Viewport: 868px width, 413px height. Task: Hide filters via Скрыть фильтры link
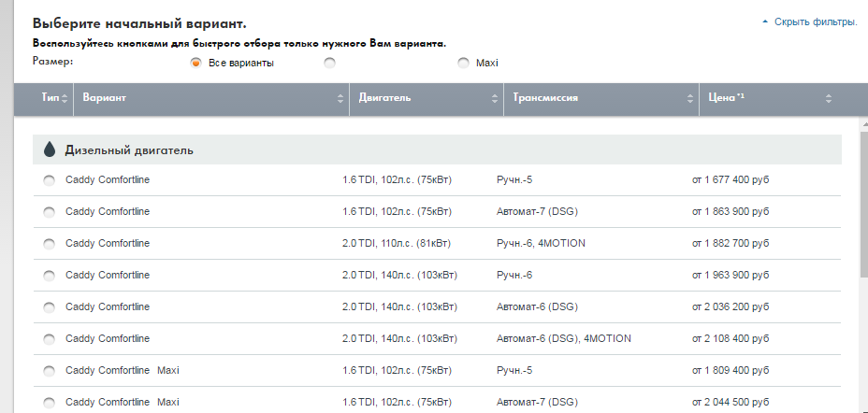(x=816, y=22)
